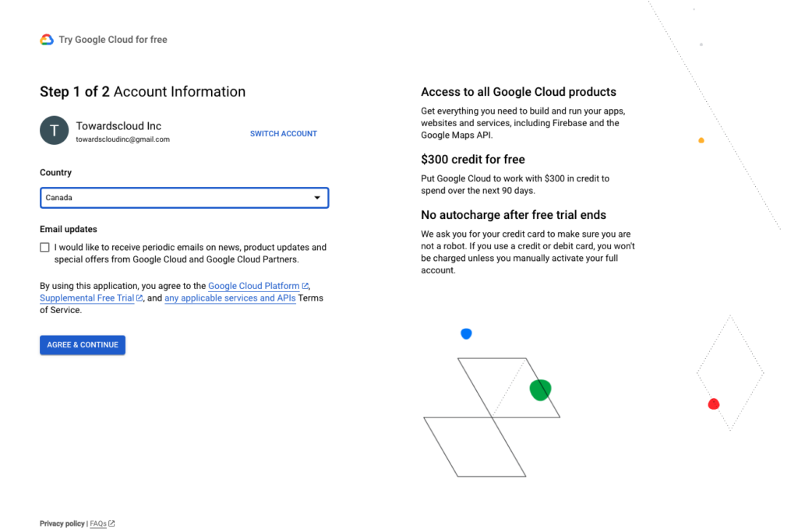Click the towardscloudinc@gmail.com email text

(x=122, y=139)
